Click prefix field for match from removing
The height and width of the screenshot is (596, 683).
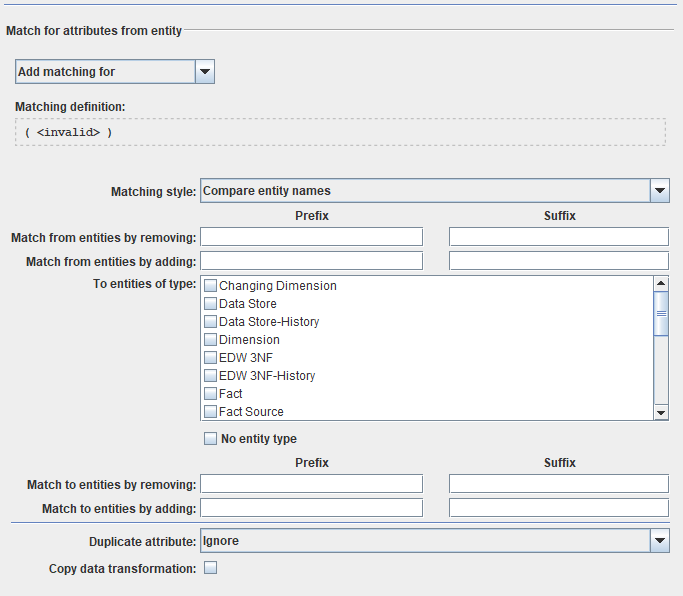point(312,237)
